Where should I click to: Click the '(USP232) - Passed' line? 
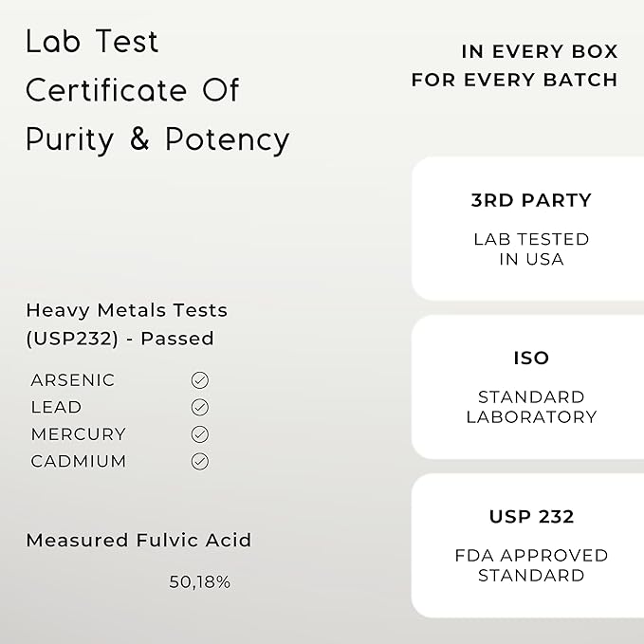pyautogui.click(x=120, y=339)
